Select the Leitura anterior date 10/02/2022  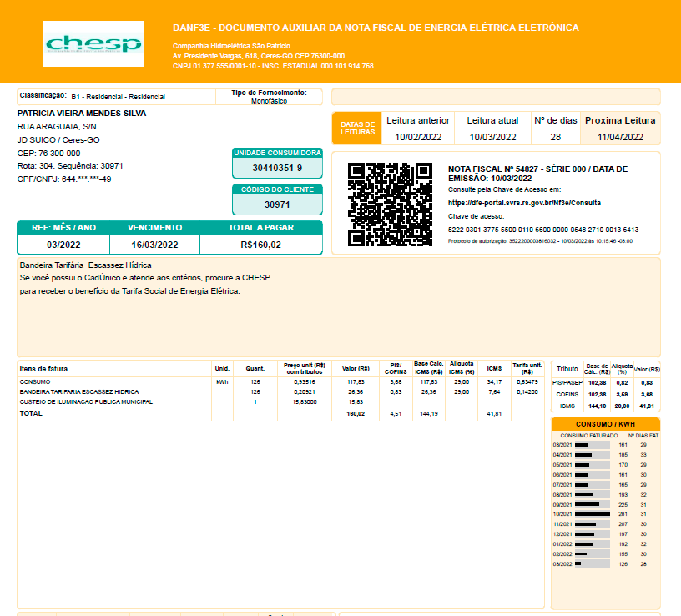[x=418, y=137]
